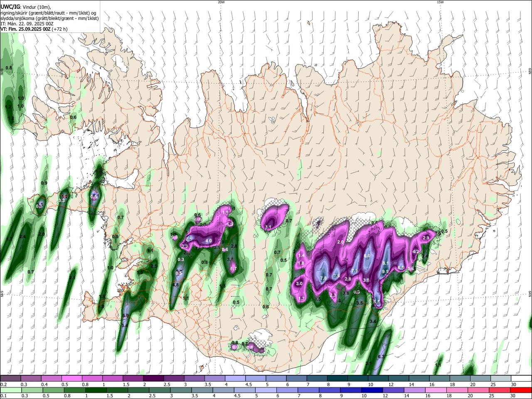Click the '2.4' rain value over the sea
Viewport: 532px width, 399px height.
point(22,237)
